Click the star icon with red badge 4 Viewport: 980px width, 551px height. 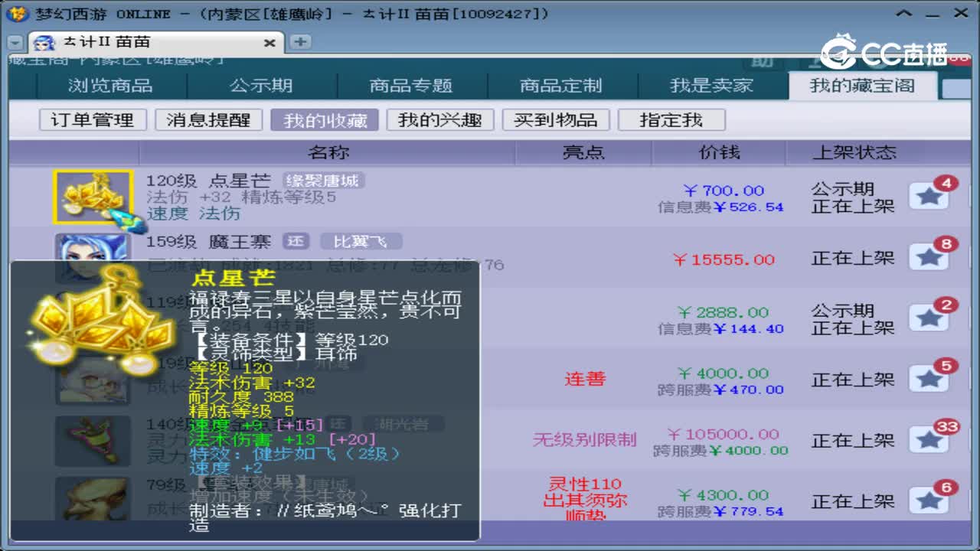(930, 197)
